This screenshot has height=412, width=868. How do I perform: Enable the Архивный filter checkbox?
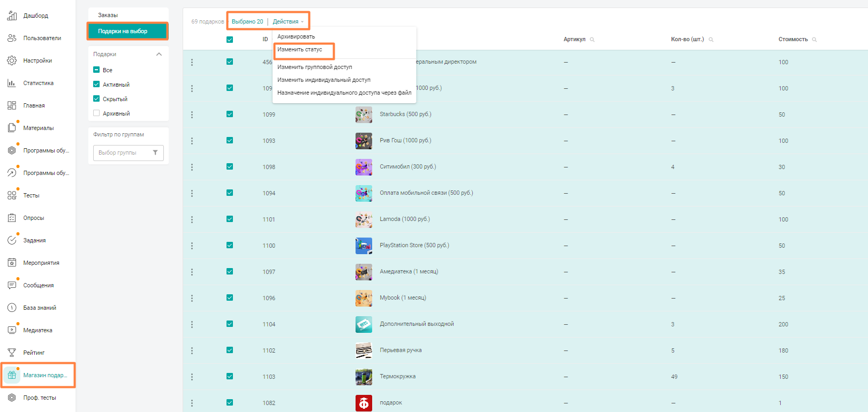[x=96, y=113]
